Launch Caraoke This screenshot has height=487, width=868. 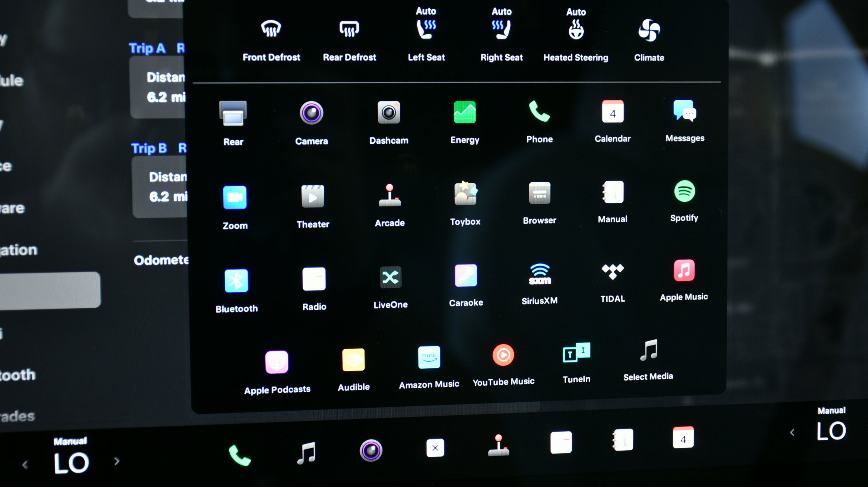coord(466,286)
